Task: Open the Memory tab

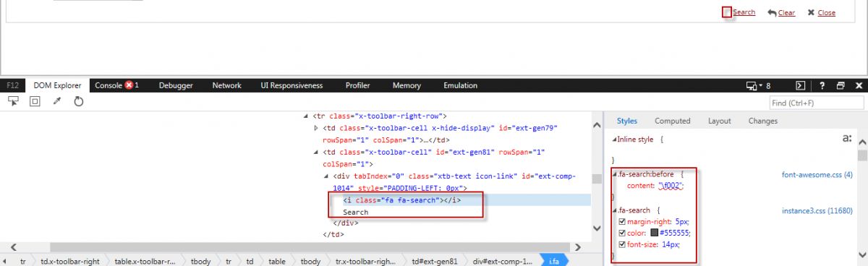Action: click(407, 85)
